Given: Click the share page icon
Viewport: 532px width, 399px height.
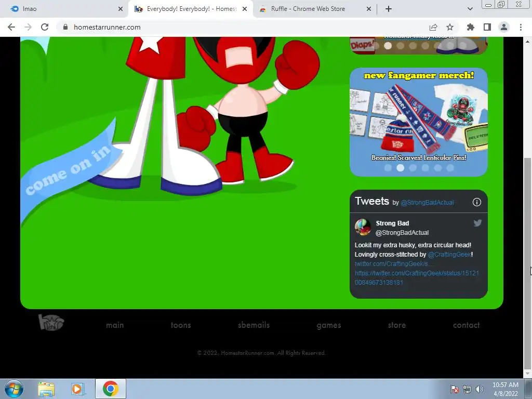Looking at the screenshot, I should point(433,27).
